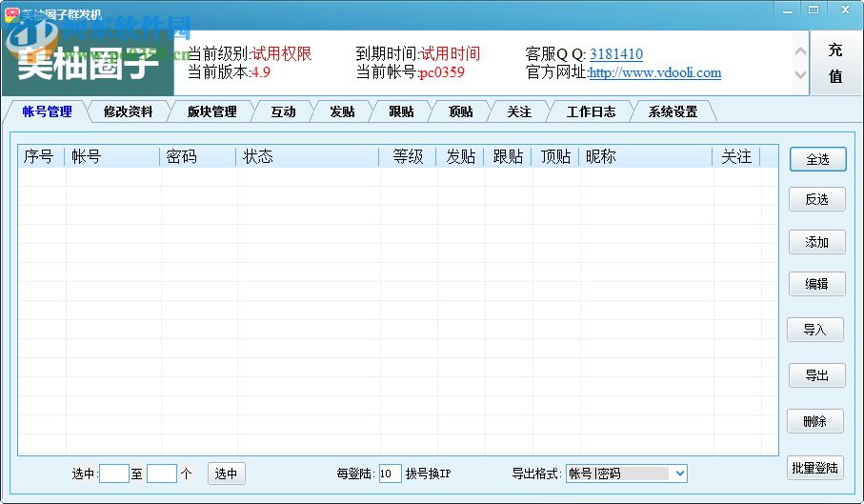Click the version number 4.9 text

tap(261, 72)
